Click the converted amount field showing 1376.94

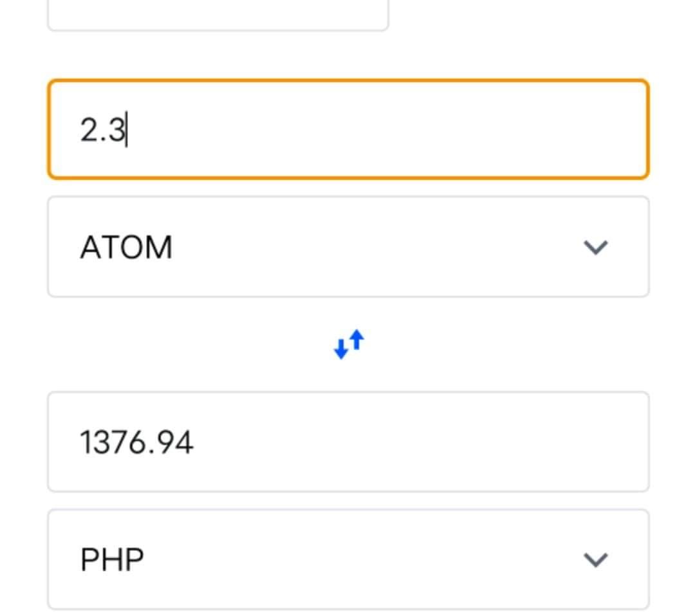point(348,442)
